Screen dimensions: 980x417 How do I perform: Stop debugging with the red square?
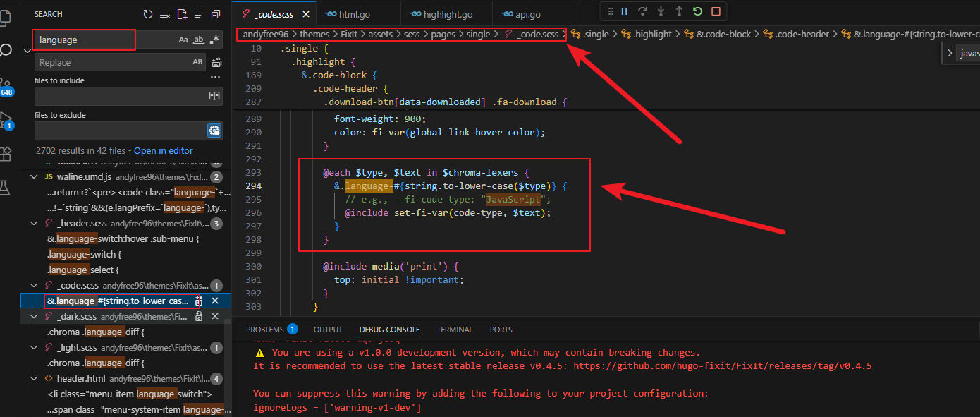[716, 11]
